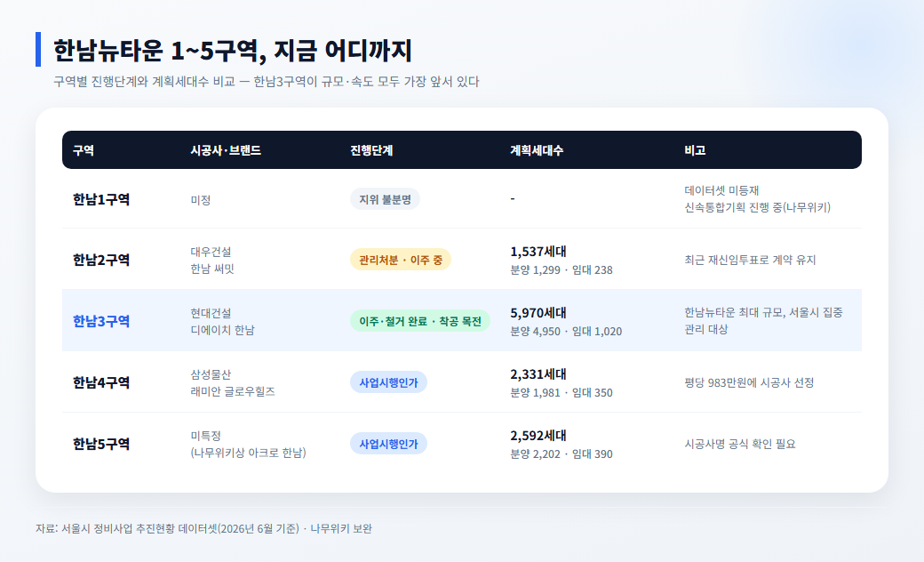This screenshot has height=562, width=924.
Task: Click the 구역 column header
Action: pyautogui.click(x=84, y=150)
